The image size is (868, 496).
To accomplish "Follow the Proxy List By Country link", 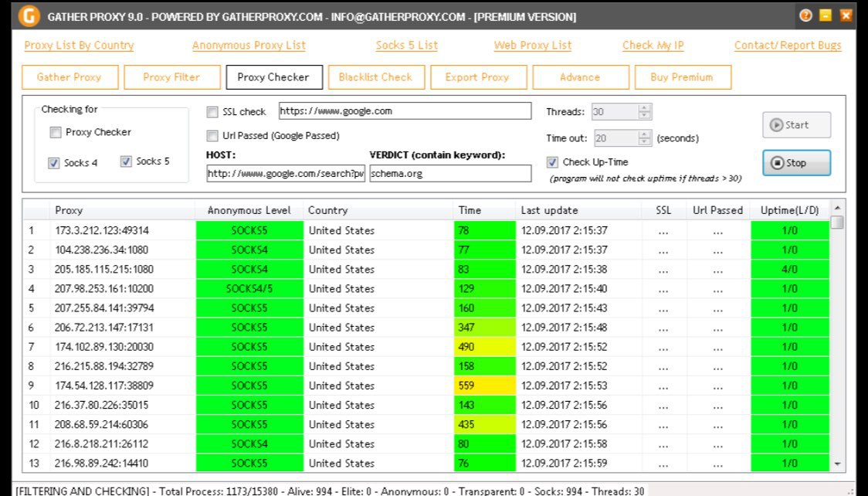I will pos(79,46).
